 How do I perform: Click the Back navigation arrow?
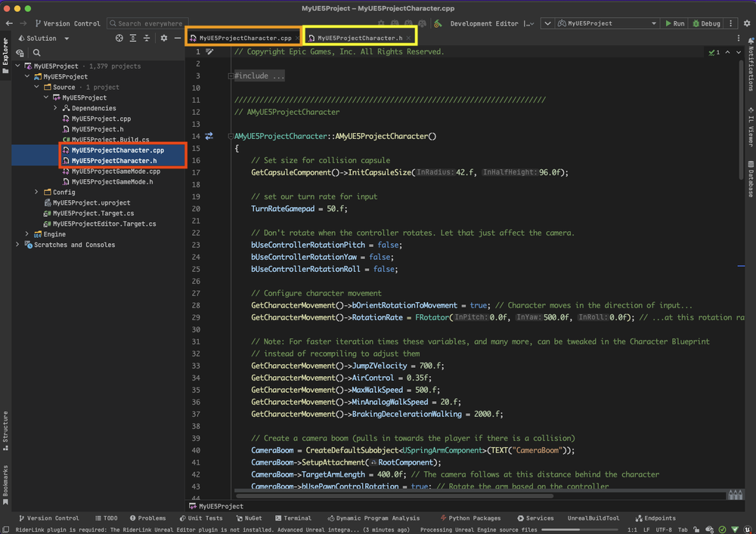pyautogui.click(x=8, y=23)
